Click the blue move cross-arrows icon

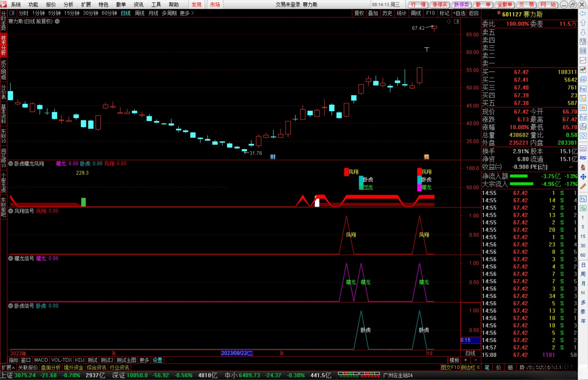(583, 177)
